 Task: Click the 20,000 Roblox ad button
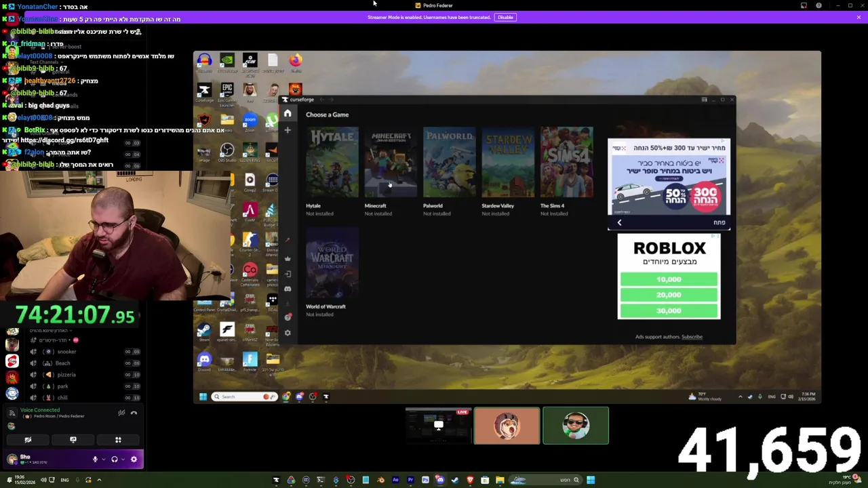pos(669,295)
